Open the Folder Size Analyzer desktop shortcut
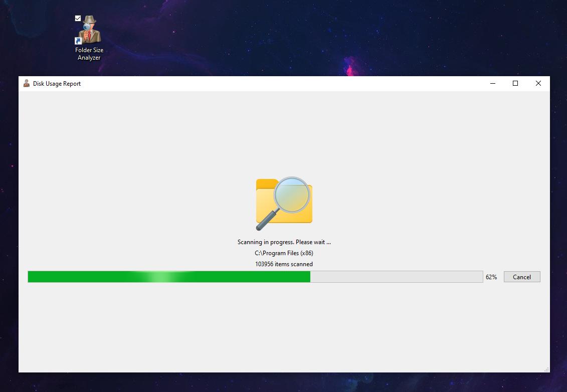 [x=89, y=38]
